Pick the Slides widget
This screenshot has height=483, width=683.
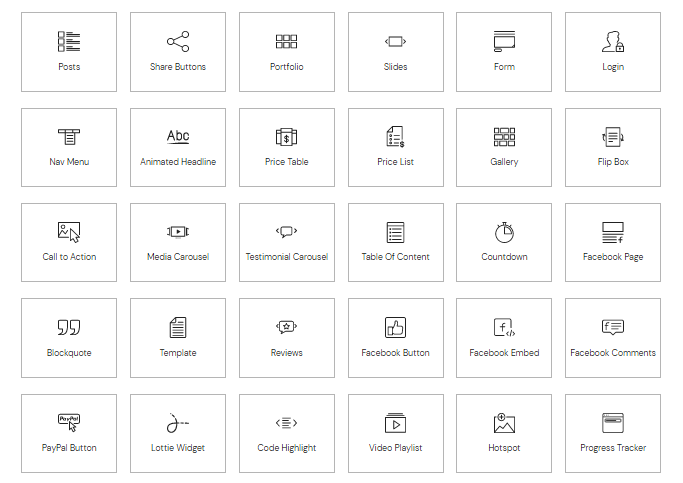click(396, 52)
